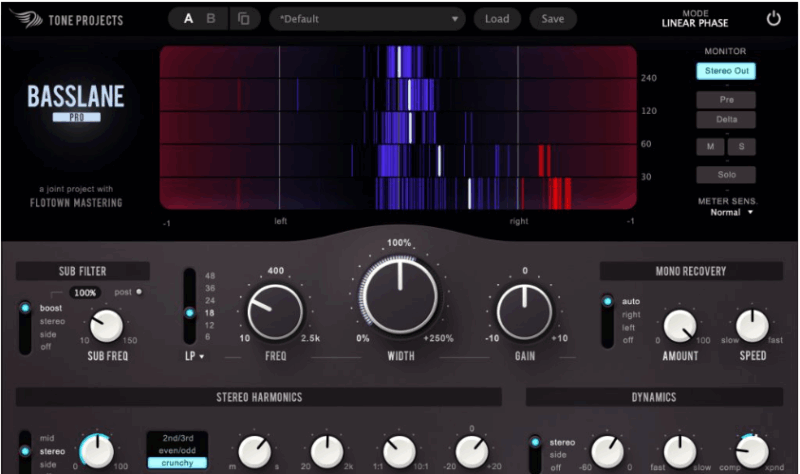Select sub filter side mode
Viewport: 800px width, 474px height.
(47, 334)
